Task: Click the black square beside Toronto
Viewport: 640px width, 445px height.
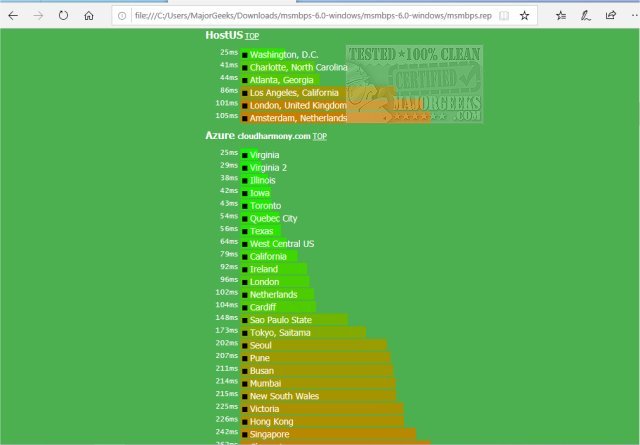Action: 244,207
